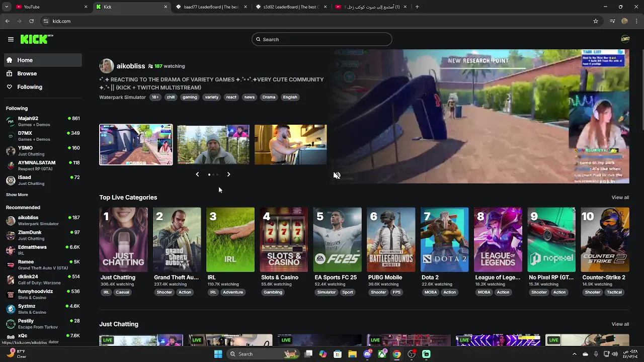The height and width of the screenshot is (362, 644).
Task: Open EA Sports FC 25 category card
Action: pos(337,240)
